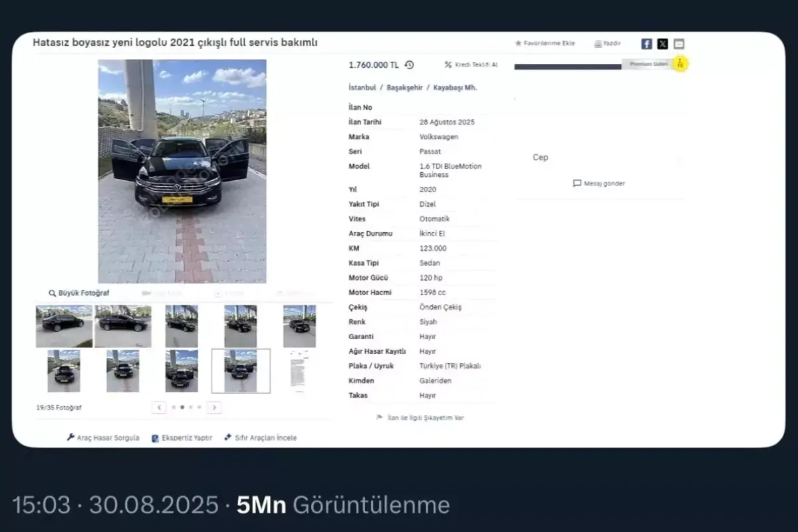Viewport: 798px width, 532px height.
Task: Click the 1.760.000 TL price
Action: click(x=374, y=65)
